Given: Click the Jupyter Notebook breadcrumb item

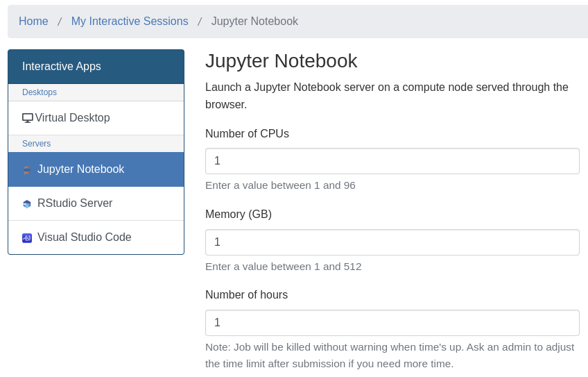Looking at the screenshot, I should click(x=254, y=22).
